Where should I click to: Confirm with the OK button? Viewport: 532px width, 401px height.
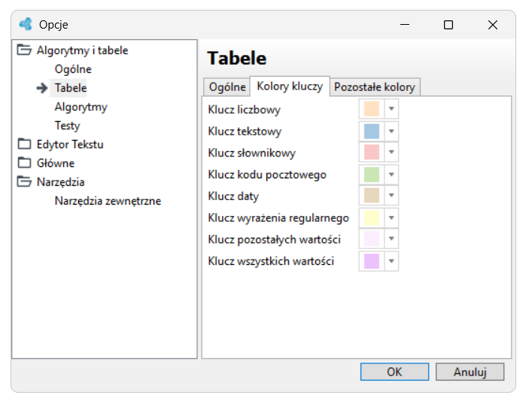394,372
